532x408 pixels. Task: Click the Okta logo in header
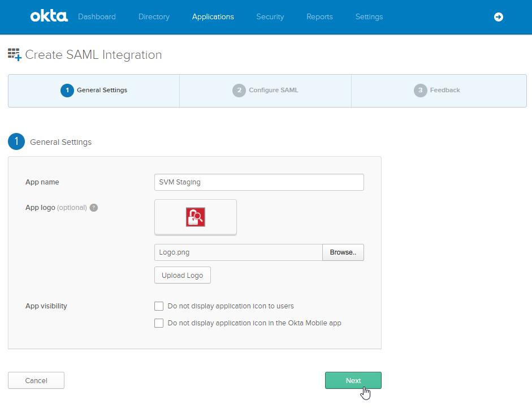coord(49,16)
